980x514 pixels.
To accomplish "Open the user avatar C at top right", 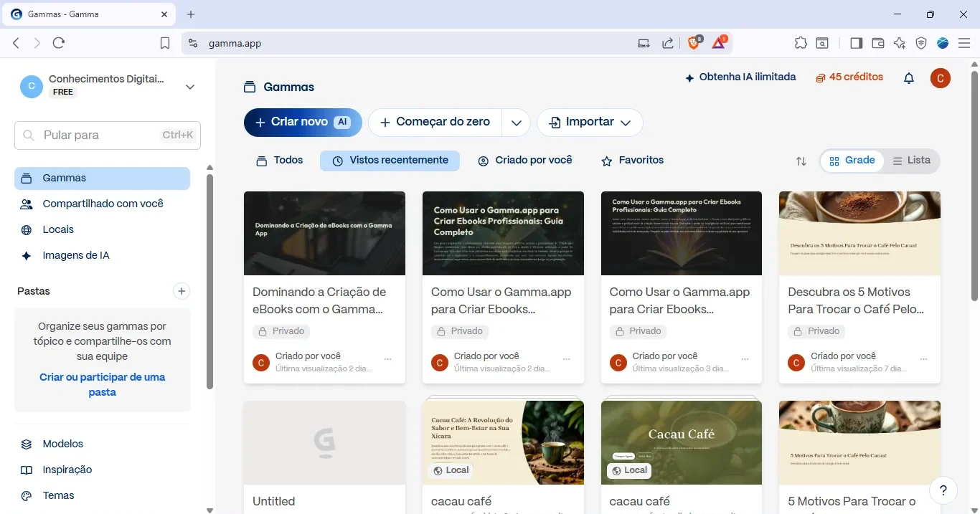I will [x=941, y=78].
